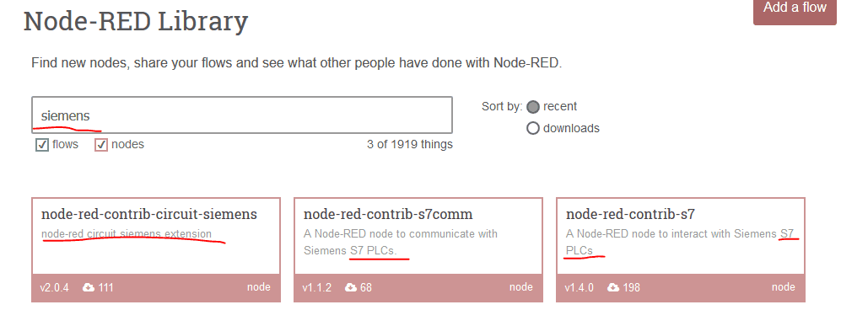This screenshot has height=326, width=868.
Task: Select the downloads sort option
Action: pos(533,129)
